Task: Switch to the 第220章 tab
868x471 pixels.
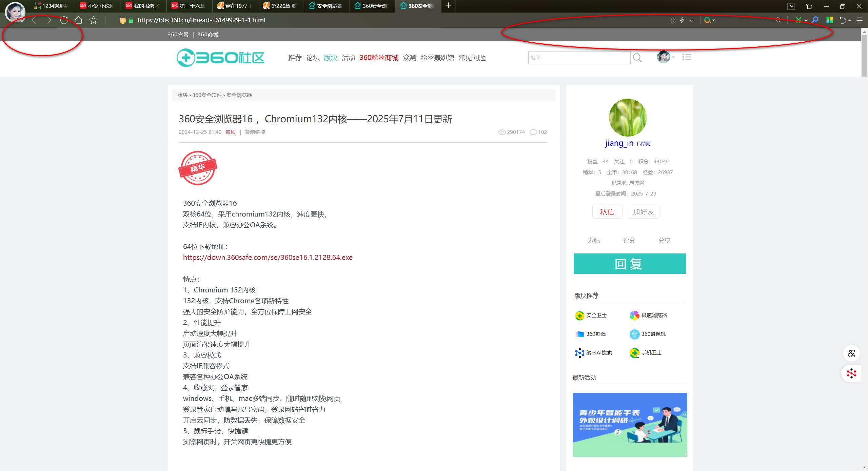Action: (x=281, y=6)
